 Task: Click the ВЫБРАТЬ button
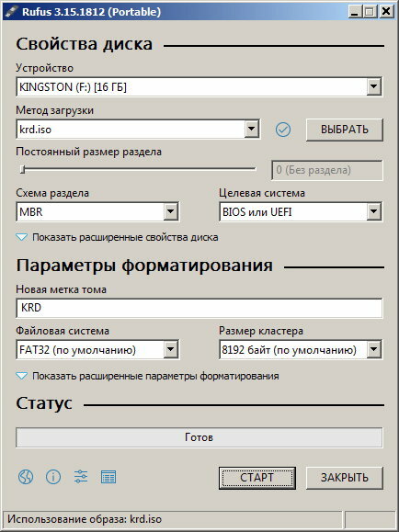(345, 130)
